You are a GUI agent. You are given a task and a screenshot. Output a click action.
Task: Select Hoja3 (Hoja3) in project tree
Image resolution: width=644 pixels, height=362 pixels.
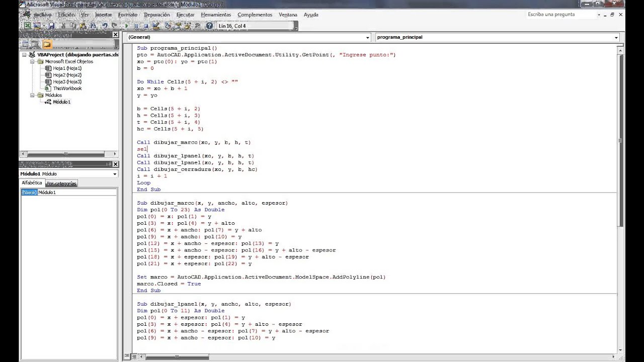pyautogui.click(x=67, y=81)
